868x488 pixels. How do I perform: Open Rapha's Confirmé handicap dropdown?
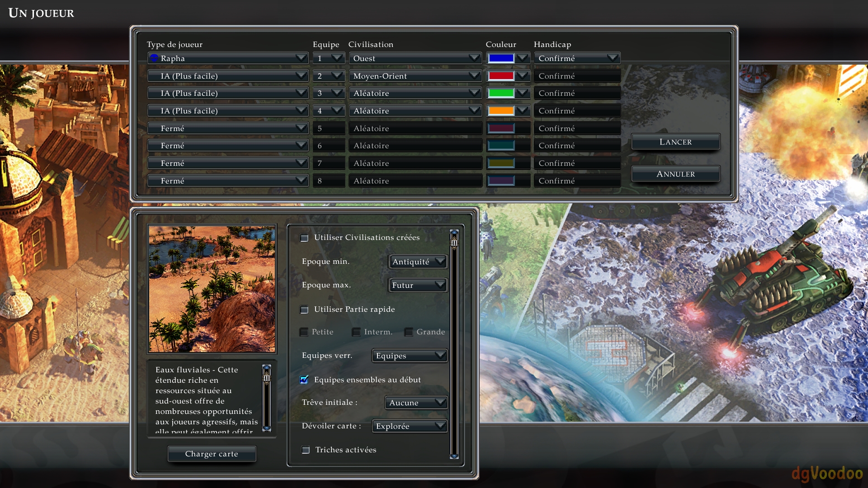pyautogui.click(x=577, y=58)
